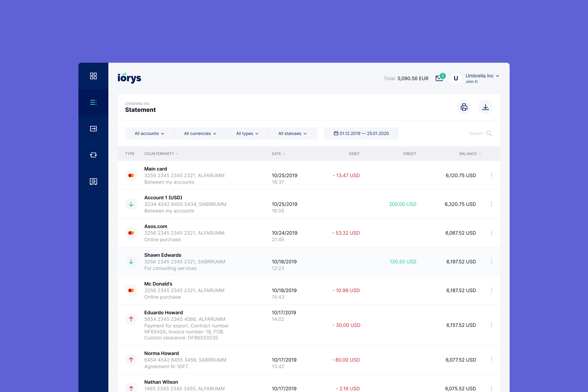Open the safe deposit icon in sidebar
This screenshot has height=392, width=588.
(93, 181)
